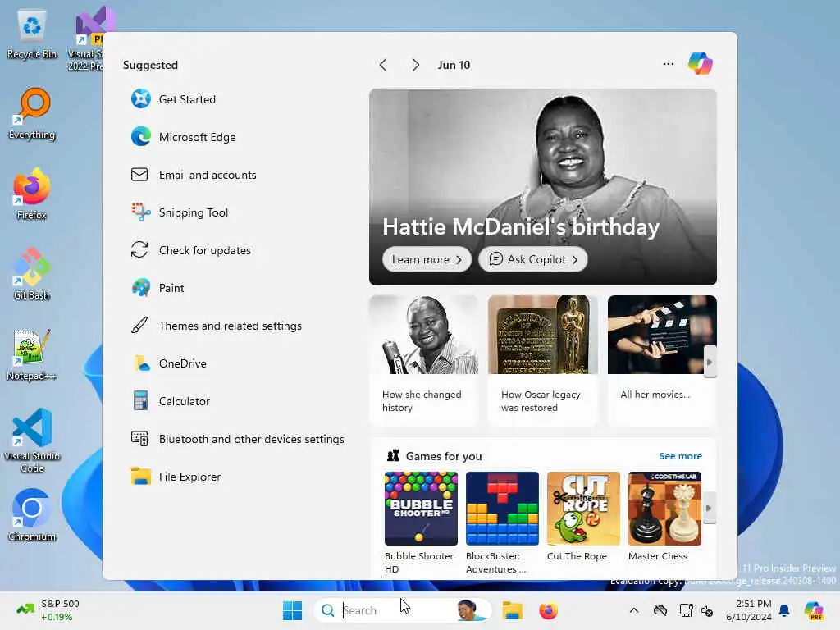840x630 pixels.
Task: Click the muted volume tray icon
Action: [x=707, y=610]
